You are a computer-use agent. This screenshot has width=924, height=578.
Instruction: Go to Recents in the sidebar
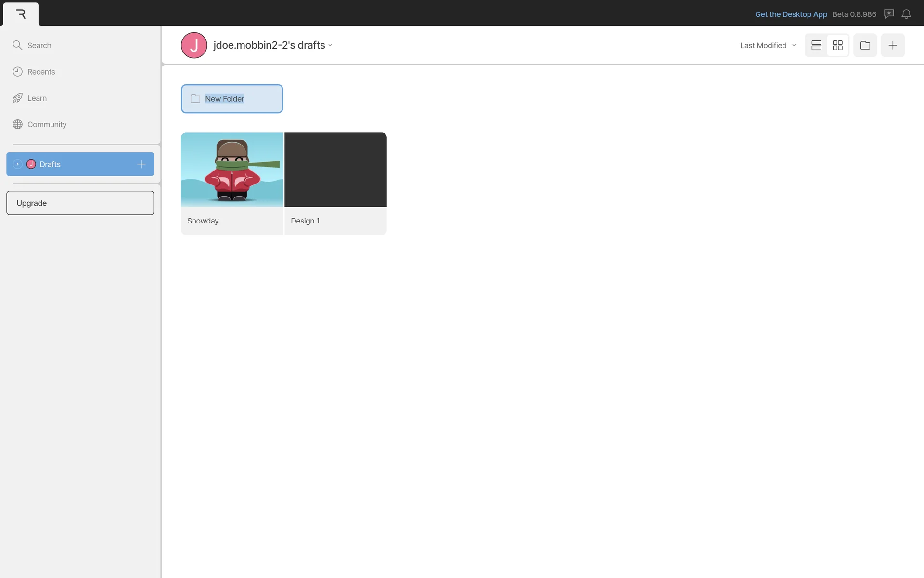coord(41,72)
